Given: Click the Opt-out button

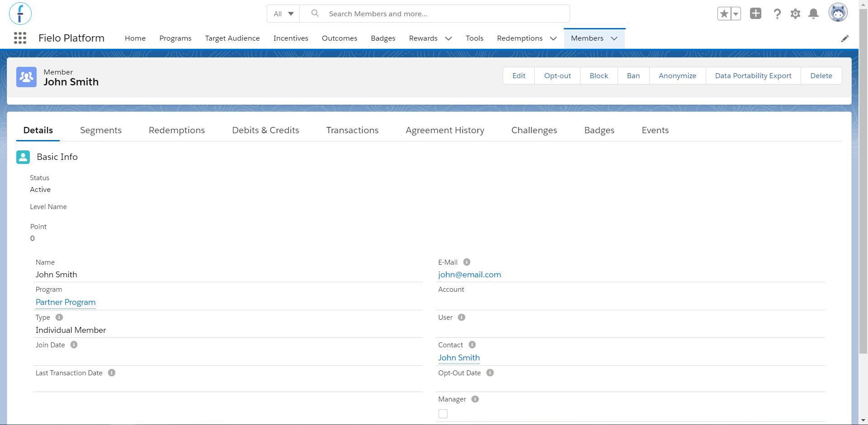Looking at the screenshot, I should coord(557,76).
